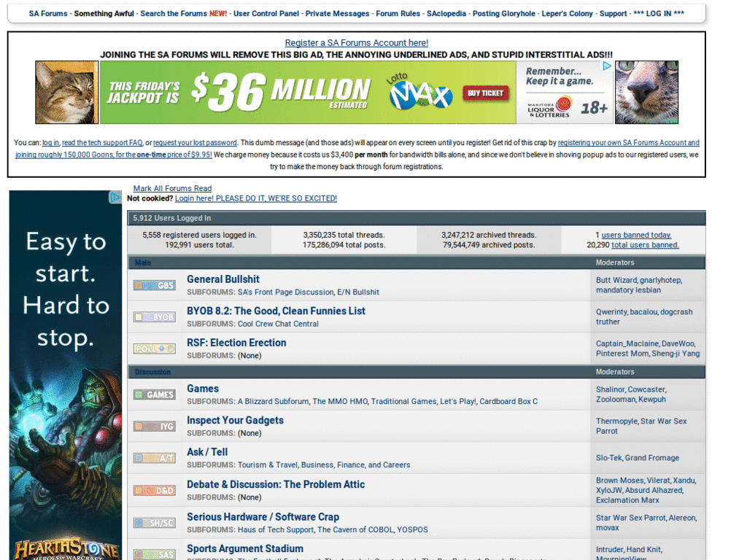Screen dimensions: 747x560
Task: Click the A/T Ask / Tell forum icon
Action: (x=154, y=458)
